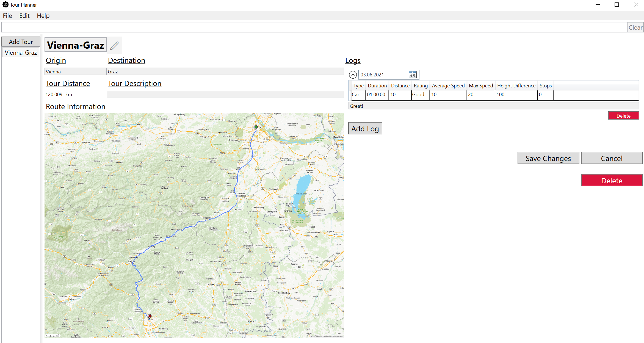Open the calendar date picker icon
The width and height of the screenshot is (644, 343).
(x=413, y=75)
